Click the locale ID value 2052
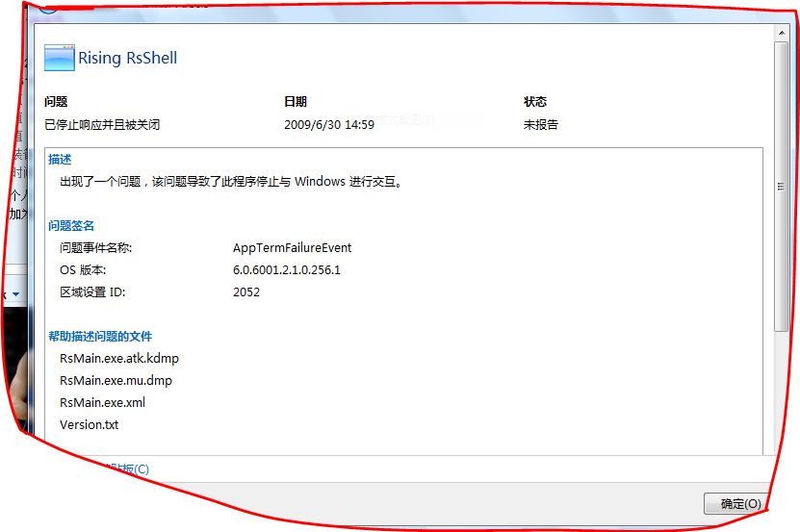The width and height of the screenshot is (800, 532). click(246, 292)
